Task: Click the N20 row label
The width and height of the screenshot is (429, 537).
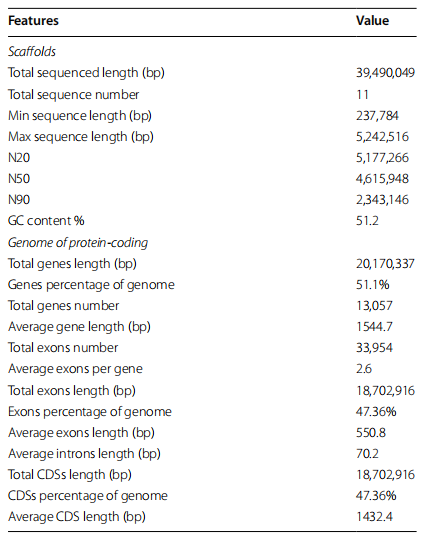Action: [x=19, y=158]
